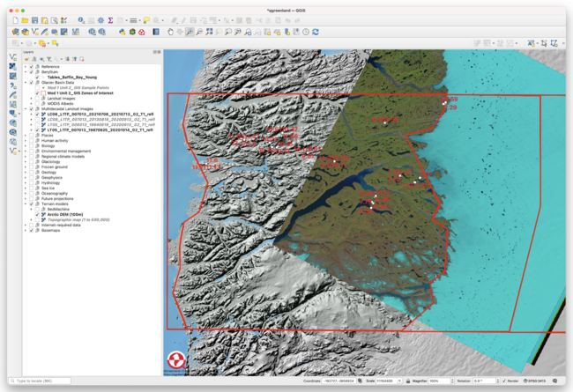Collapse the Terrain models group
The width and height of the screenshot is (573, 392).
26,203
